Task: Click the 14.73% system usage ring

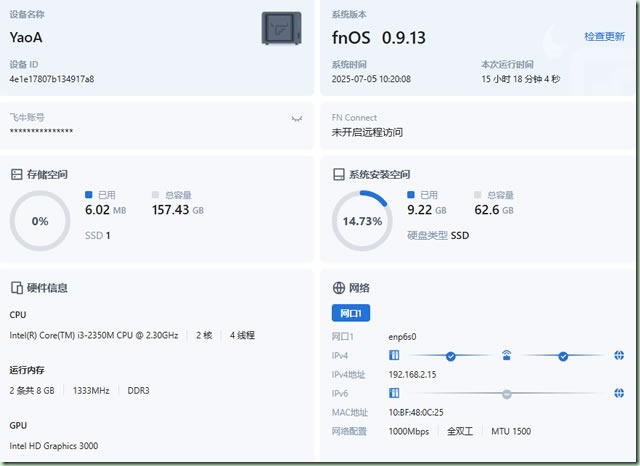Action: pos(362,221)
